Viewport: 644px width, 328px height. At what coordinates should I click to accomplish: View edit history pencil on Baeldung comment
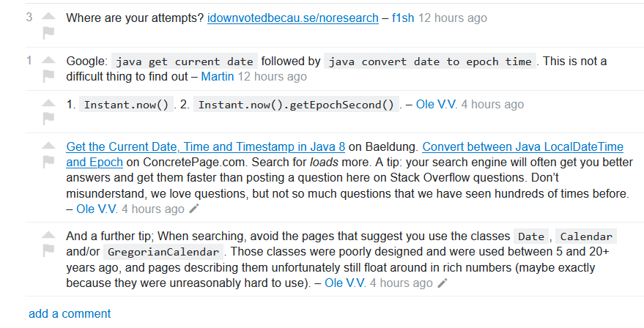(x=194, y=209)
